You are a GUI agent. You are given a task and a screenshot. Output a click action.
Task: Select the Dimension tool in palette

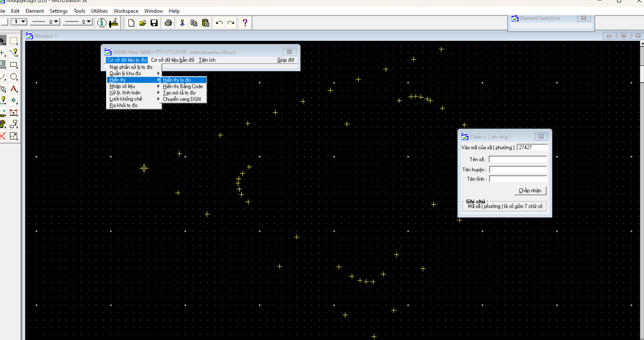[x=14, y=113]
